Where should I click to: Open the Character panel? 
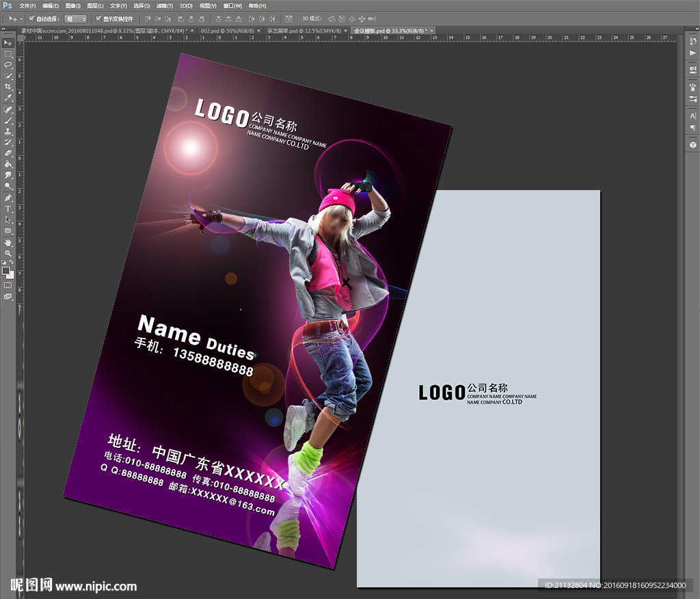[692, 116]
